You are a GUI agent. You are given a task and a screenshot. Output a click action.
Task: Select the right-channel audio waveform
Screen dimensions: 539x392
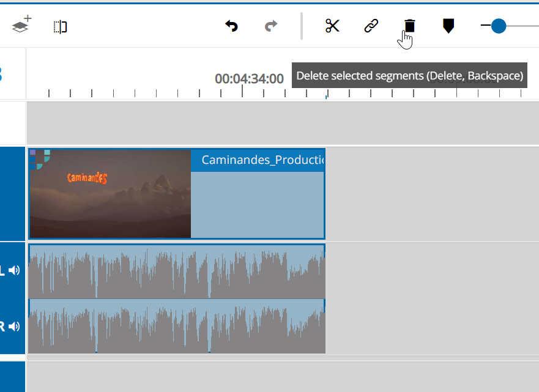pyautogui.click(x=177, y=326)
